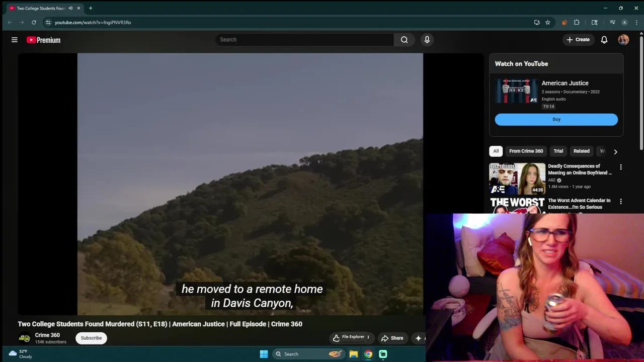Click the address bar URL

93,22
